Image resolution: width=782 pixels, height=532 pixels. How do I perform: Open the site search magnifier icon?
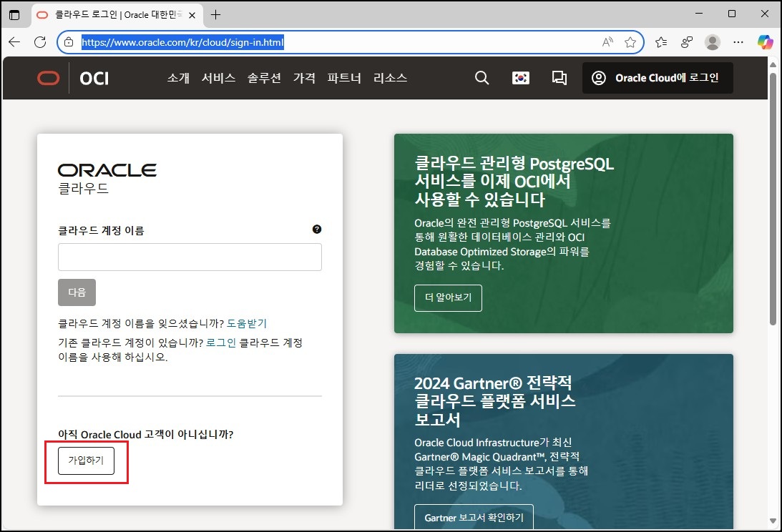point(482,78)
